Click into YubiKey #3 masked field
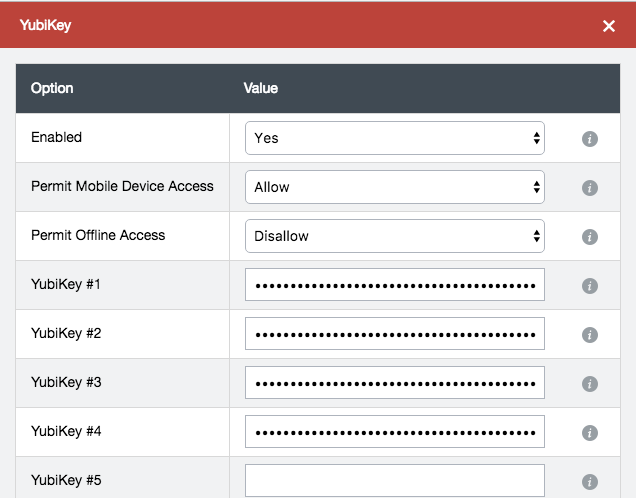Screen dimensions: 636x498 click(395, 383)
